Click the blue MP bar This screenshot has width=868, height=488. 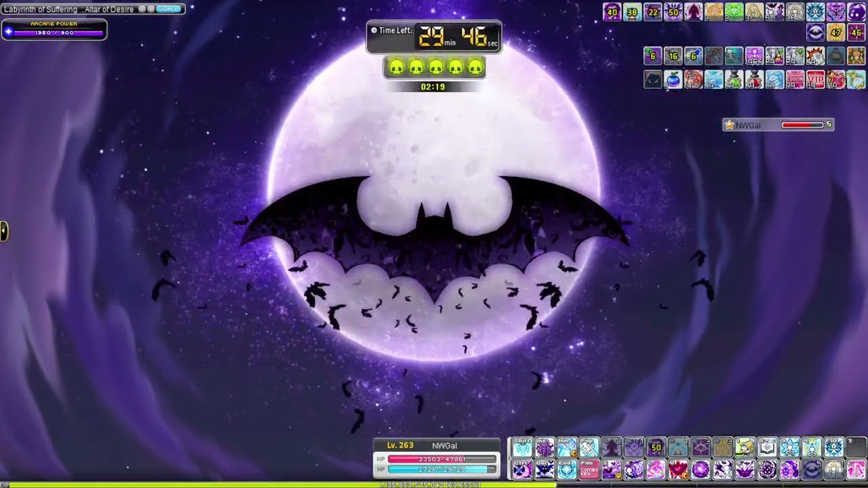(x=441, y=469)
